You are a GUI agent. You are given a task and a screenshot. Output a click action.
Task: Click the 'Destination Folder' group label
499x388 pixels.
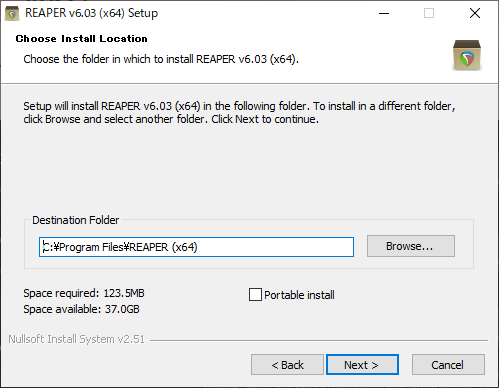point(75,220)
